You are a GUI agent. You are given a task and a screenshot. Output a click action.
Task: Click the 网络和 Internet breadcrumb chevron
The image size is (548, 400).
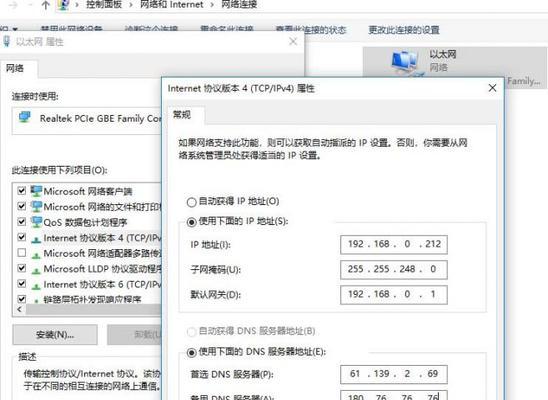tap(212, 5)
